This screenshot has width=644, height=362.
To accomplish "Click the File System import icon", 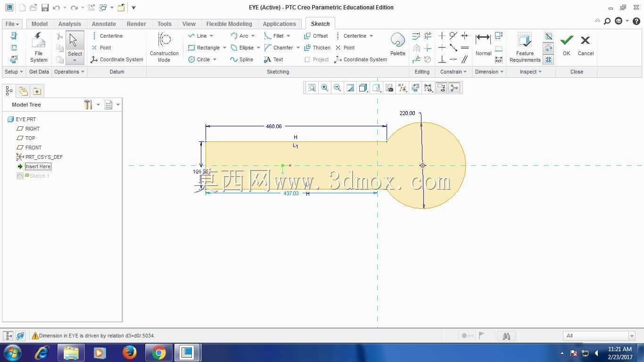I will 39,47.
